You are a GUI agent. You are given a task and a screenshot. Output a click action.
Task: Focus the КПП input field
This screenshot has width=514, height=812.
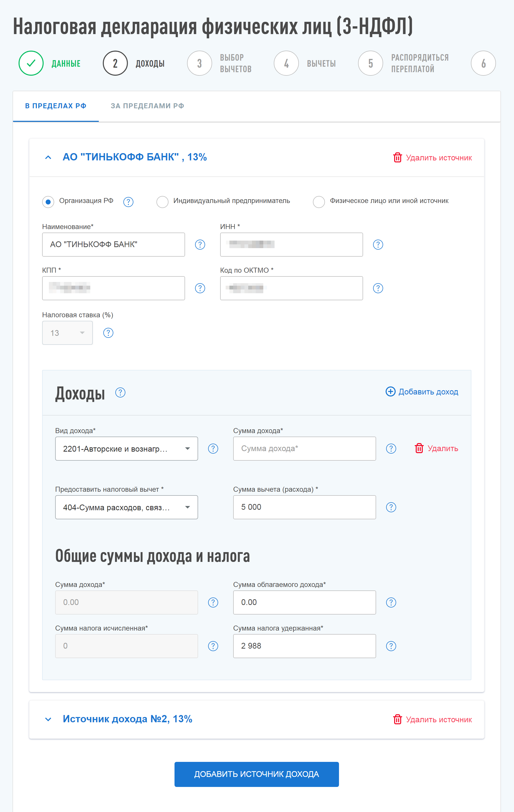113,288
